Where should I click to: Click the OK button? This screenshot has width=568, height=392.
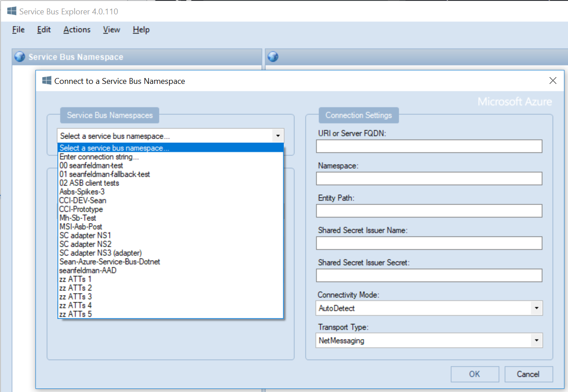point(475,374)
